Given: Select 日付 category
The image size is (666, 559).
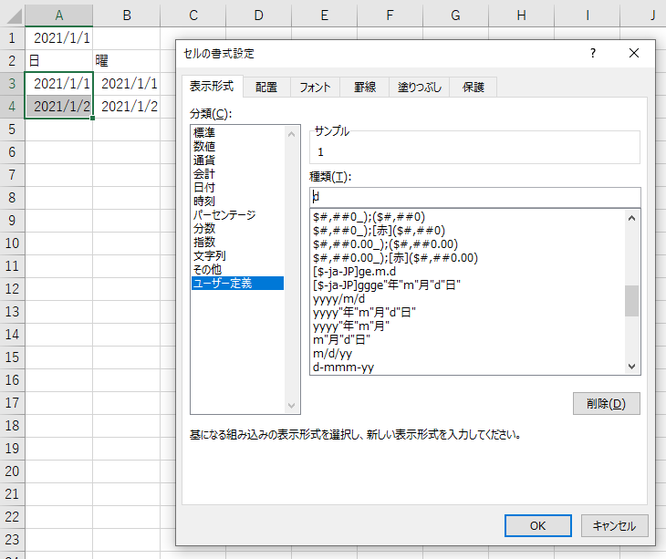Looking at the screenshot, I should [x=204, y=187].
